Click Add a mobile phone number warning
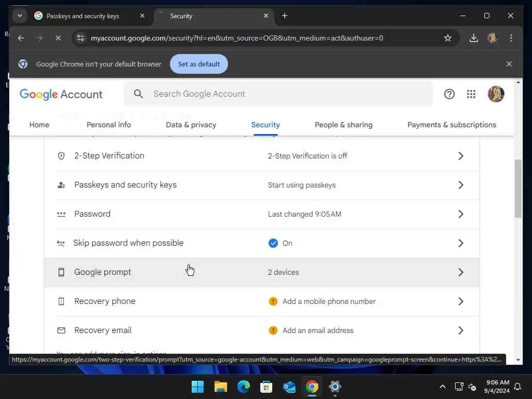The image size is (532, 399). [322, 301]
